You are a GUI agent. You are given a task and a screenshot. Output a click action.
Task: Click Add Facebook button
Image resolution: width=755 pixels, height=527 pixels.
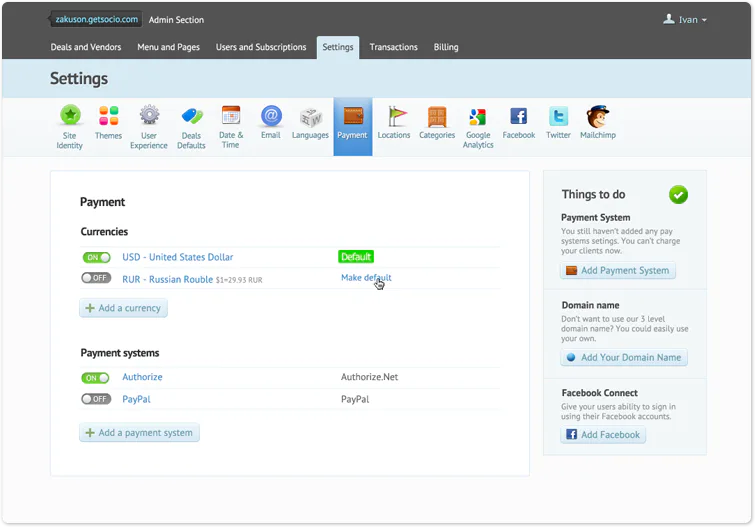coord(603,435)
